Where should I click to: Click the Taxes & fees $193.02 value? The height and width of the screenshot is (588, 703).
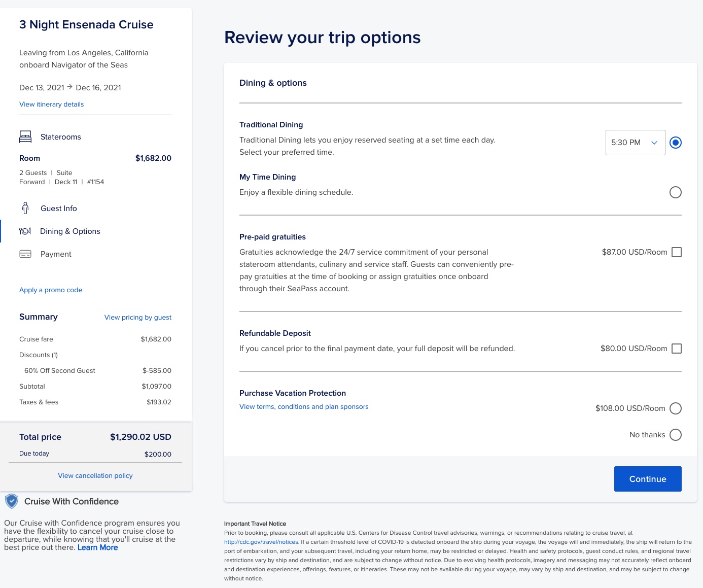[159, 402]
